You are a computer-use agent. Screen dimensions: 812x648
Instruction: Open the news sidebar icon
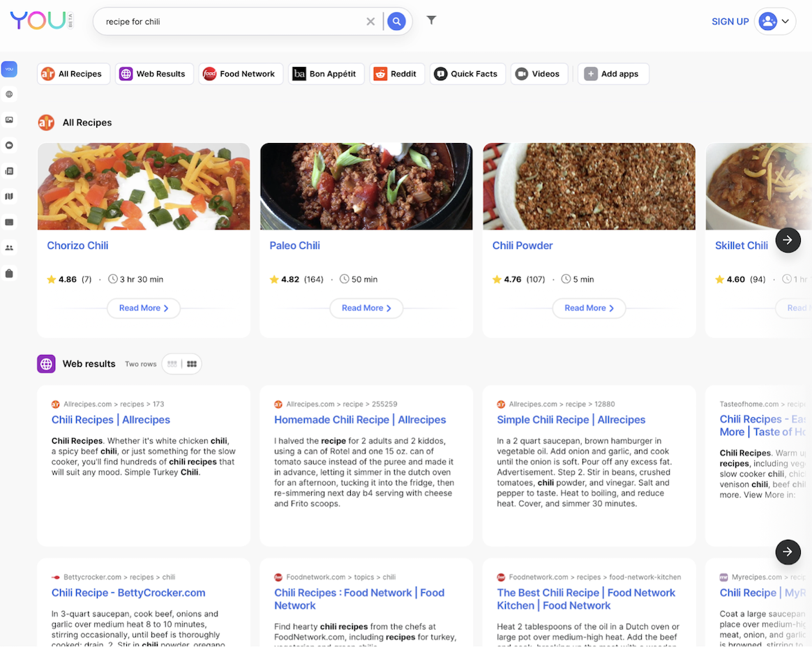pos(9,171)
